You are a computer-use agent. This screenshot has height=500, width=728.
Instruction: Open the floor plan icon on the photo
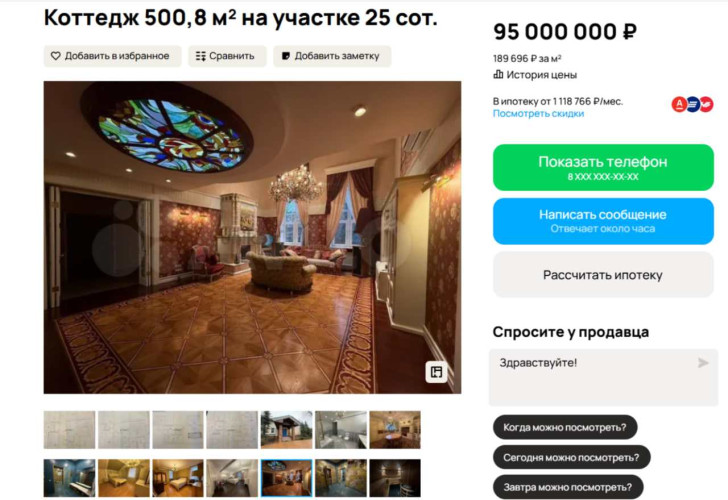tap(436, 372)
